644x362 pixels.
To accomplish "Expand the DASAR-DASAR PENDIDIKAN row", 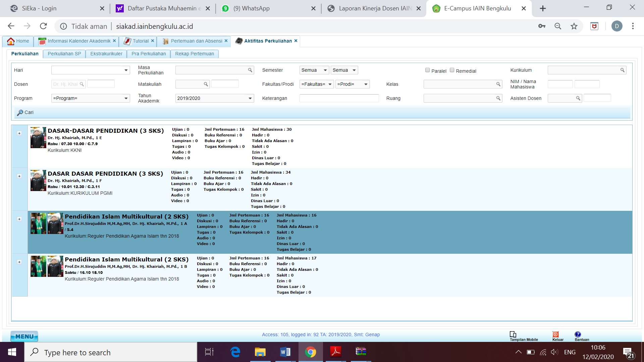I will 19,133.
